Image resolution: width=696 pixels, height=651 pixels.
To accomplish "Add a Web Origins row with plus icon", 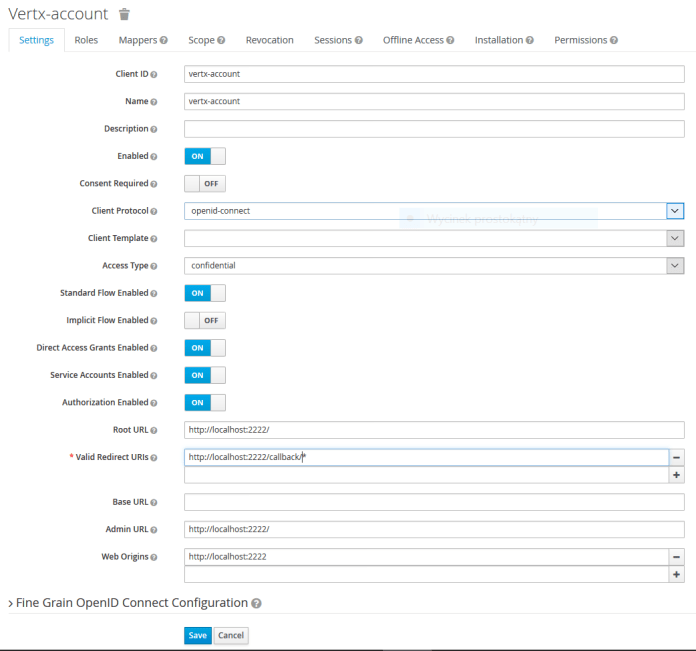I will point(677,575).
